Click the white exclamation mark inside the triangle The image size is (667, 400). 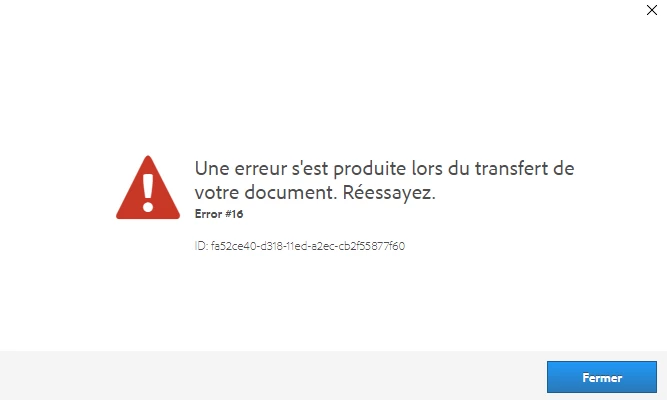pos(148,193)
